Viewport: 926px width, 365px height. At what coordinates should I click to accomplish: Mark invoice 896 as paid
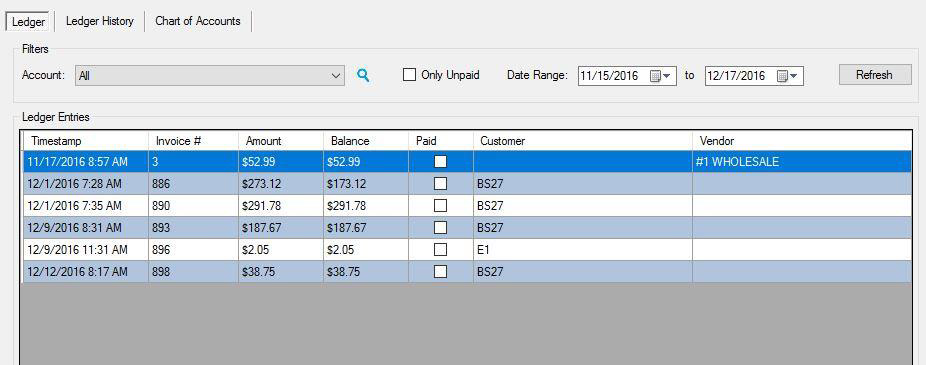click(441, 250)
